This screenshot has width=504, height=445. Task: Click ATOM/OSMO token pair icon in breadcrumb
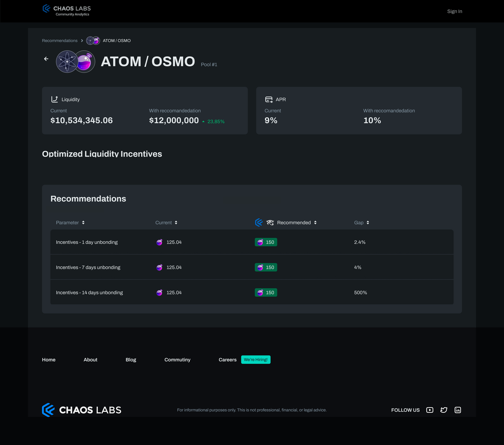pos(93,41)
